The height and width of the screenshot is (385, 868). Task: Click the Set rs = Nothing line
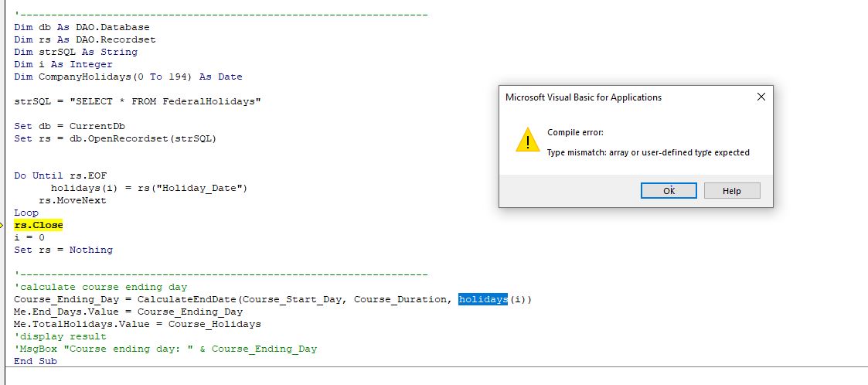coord(63,250)
